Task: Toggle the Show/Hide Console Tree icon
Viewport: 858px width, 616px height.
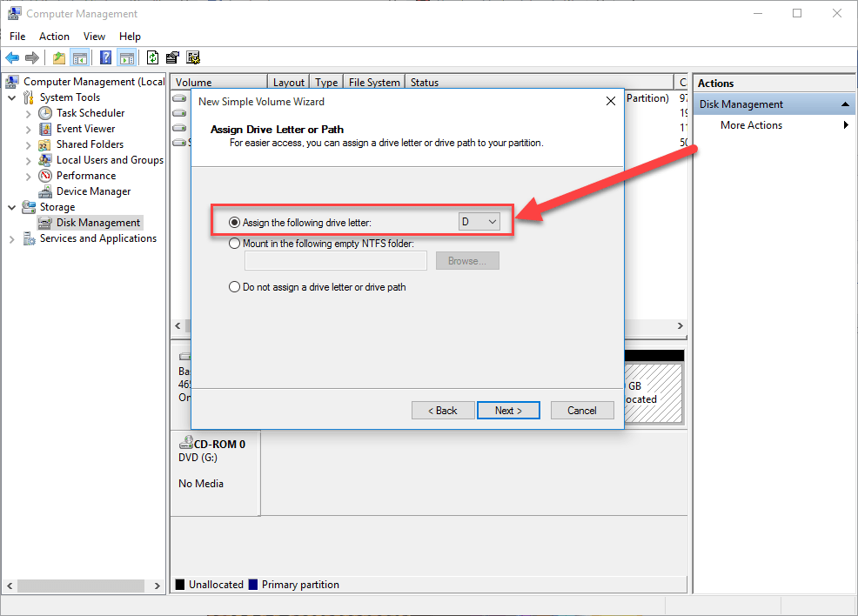Action: (x=80, y=58)
